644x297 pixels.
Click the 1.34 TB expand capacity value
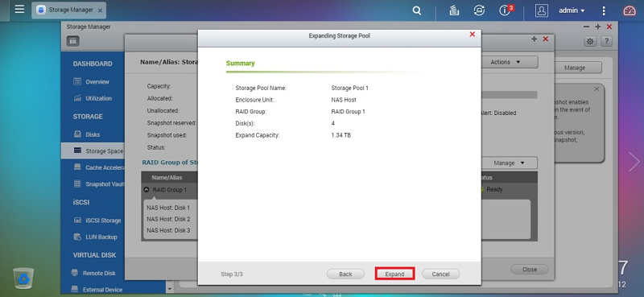click(x=341, y=135)
